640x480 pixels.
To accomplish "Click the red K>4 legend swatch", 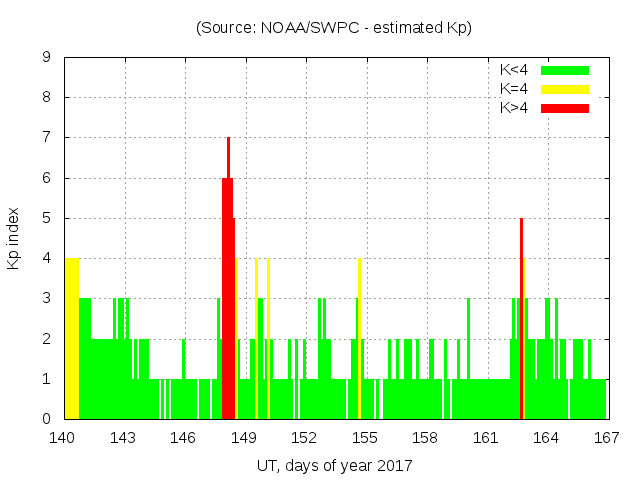I will [x=565, y=107].
